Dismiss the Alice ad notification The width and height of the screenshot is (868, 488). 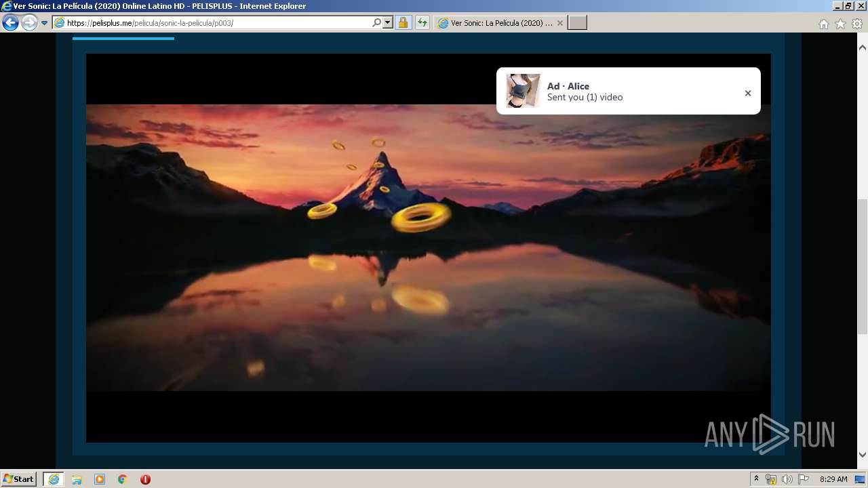(748, 94)
